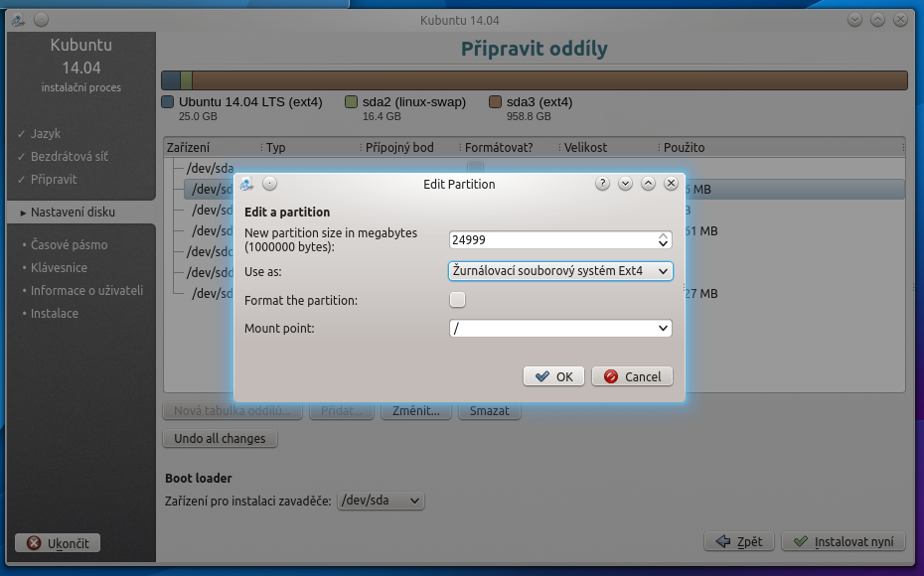Viewport: 924px width, 576px height.
Task: Select the green swap segment in the partition bar
Action: pos(186,80)
